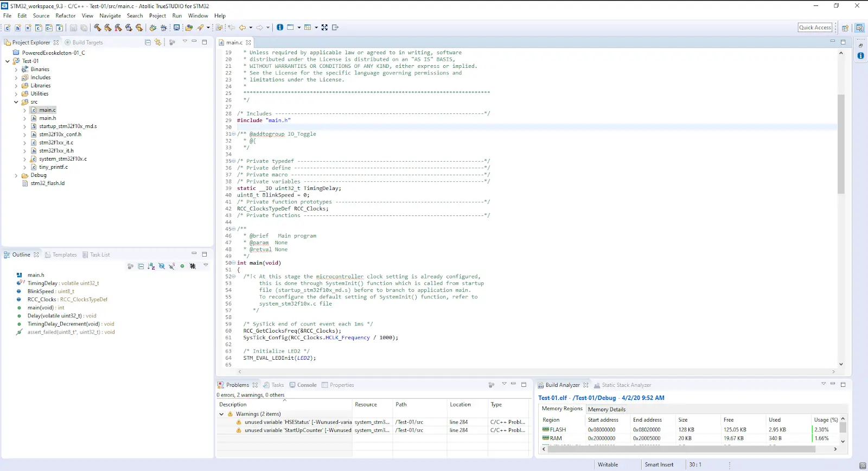Image resolution: width=868 pixels, height=471 pixels.
Task: Toggle Link with Editor in Project Explorer
Action: click(158, 42)
